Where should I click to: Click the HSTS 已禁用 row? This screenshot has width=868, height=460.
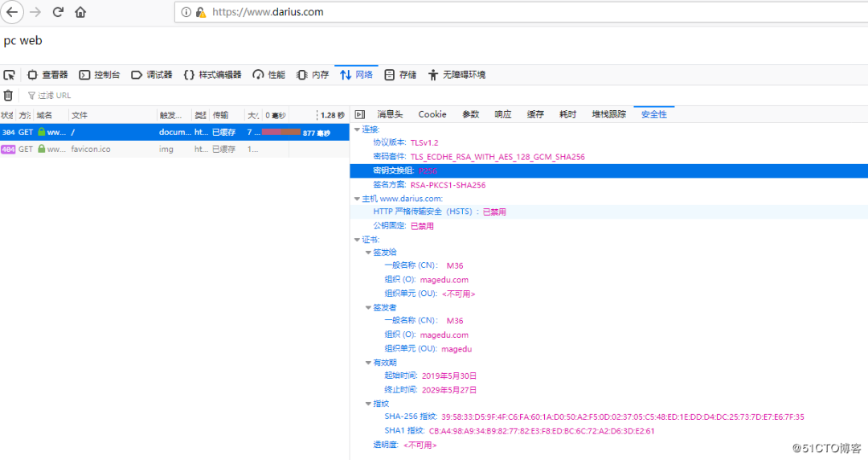pos(609,212)
